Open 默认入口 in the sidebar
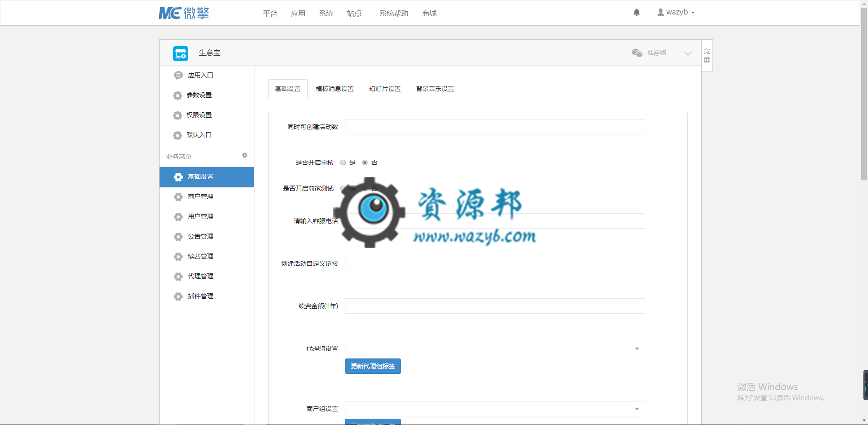Viewport: 868px width, 425px height. click(x=199, y=135)
